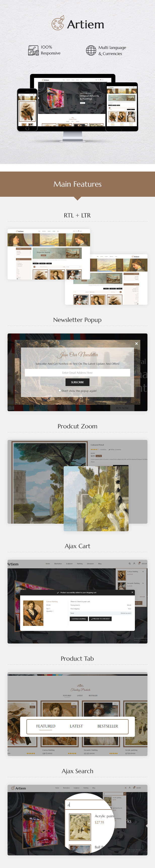Click the search magnifier icon in Ajax Cart header

pyautogui.click(x=129, y=563)
